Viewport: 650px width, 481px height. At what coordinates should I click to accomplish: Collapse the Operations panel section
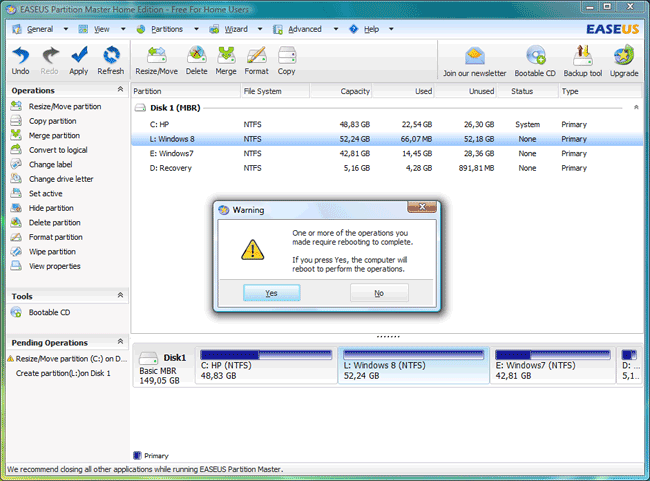pos(121,91)
